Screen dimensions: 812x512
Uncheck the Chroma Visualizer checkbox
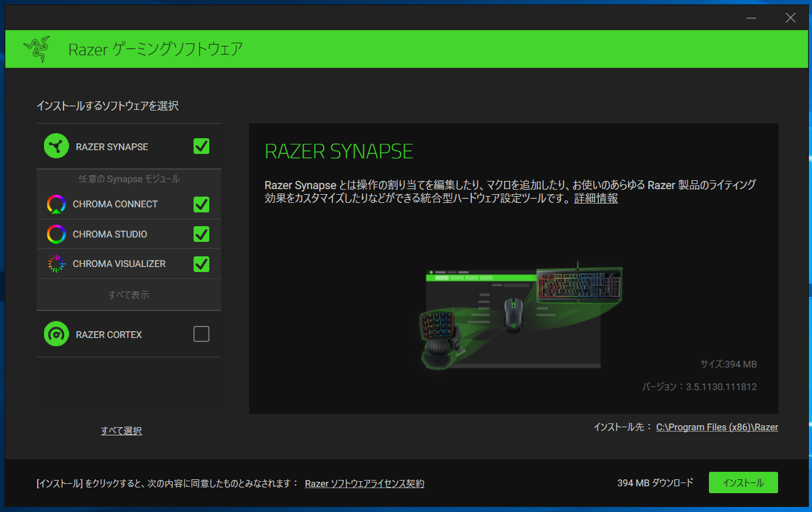tap(201, 264)
